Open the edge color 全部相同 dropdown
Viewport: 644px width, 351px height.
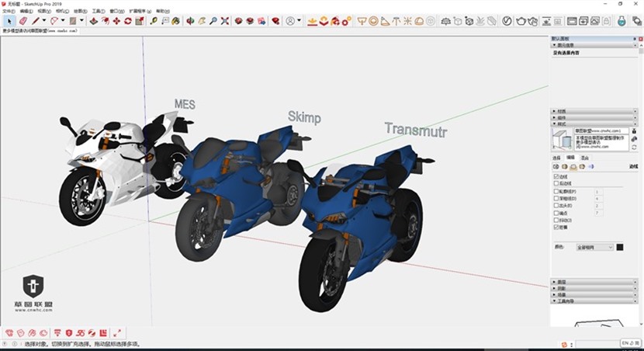pyautogui.click(x=594, y=247)
